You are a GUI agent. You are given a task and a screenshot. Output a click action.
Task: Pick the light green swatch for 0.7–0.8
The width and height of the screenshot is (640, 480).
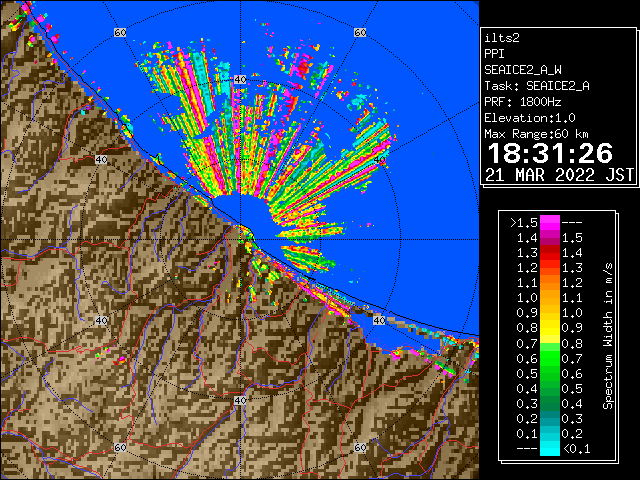[550, 347]
